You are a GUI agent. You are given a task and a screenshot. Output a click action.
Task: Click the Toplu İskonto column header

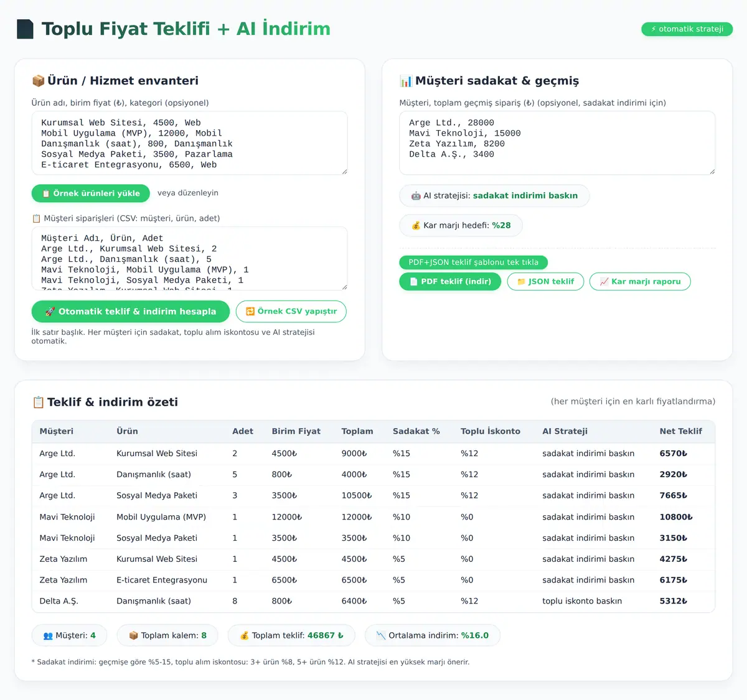[x=491, y=431]
